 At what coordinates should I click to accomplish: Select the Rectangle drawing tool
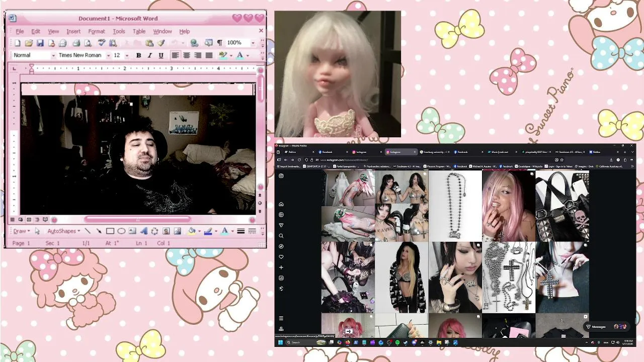110,231
